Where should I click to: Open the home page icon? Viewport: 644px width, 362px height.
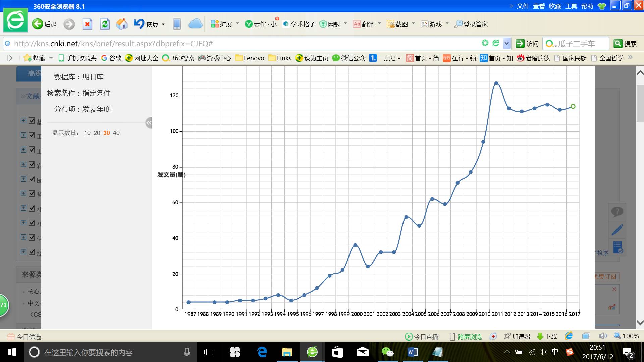pos(122,24)
